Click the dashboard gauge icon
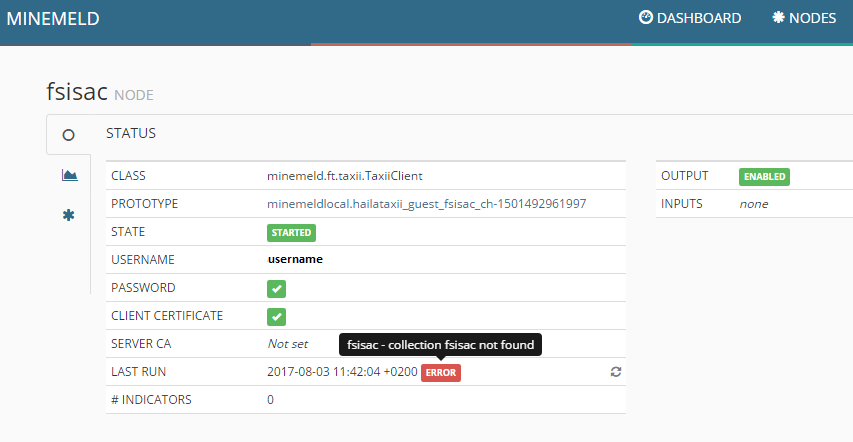The width and height of the screenshot is (853, 442). click(646, 17)
